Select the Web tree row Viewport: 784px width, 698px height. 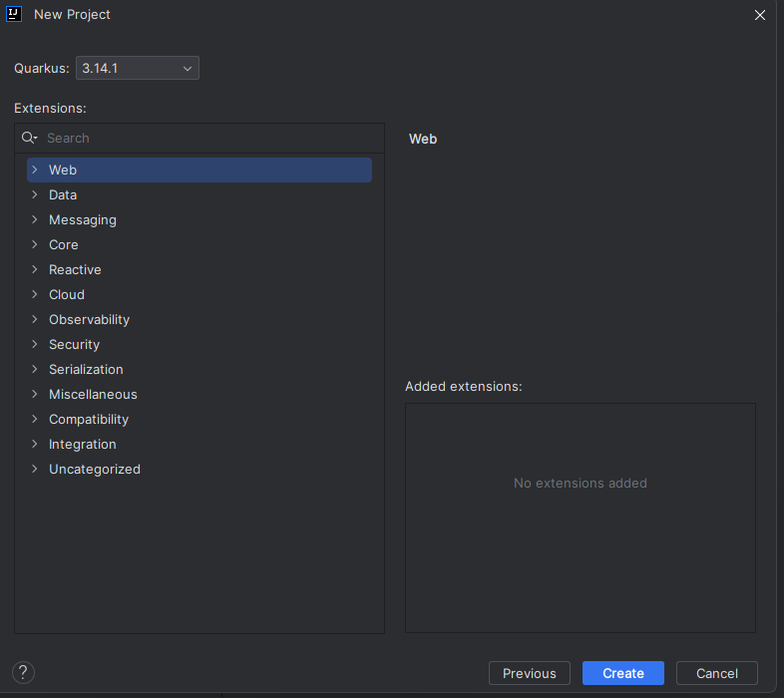[x=199, y=170]
